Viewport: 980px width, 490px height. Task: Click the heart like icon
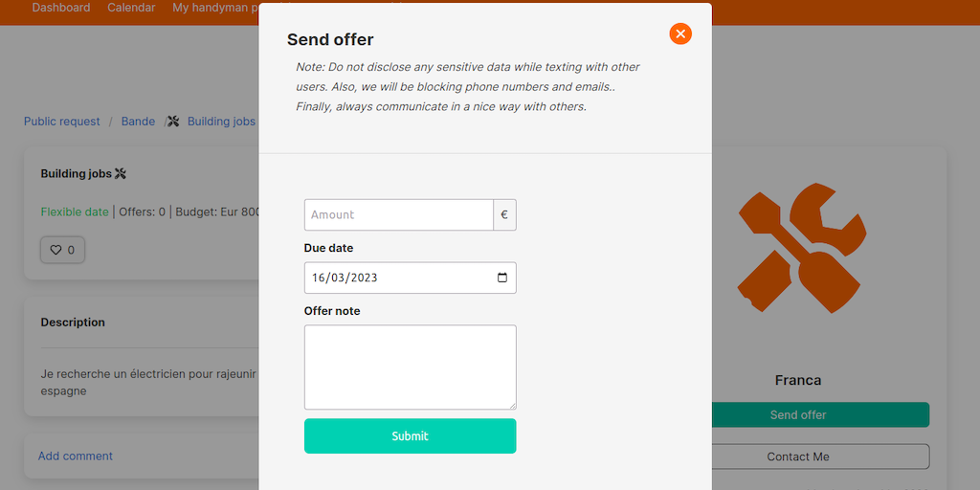(x=56, y=250)
